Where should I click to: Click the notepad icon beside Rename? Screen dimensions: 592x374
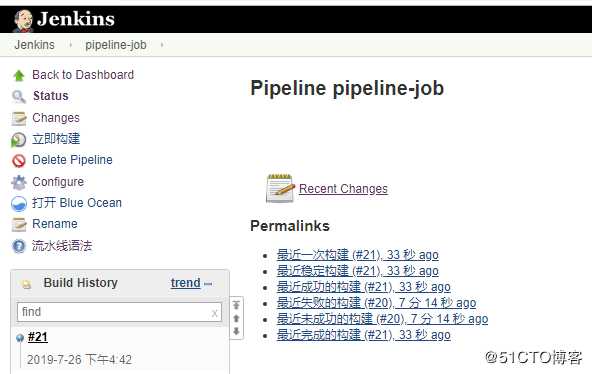19,225
